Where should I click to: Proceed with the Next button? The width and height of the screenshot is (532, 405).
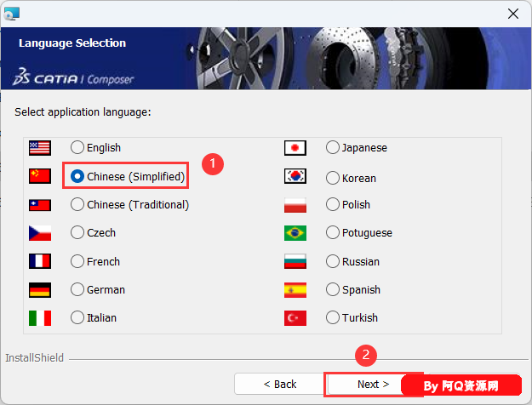(373, 384)
